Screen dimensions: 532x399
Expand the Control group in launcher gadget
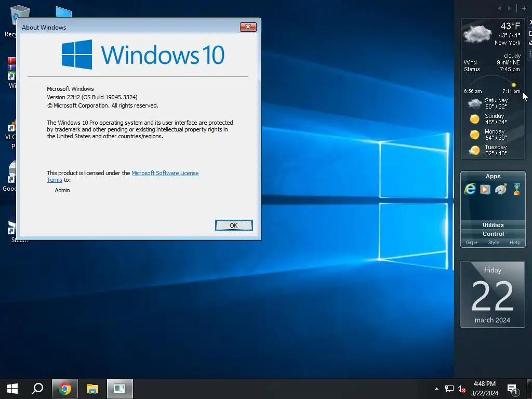493,234
